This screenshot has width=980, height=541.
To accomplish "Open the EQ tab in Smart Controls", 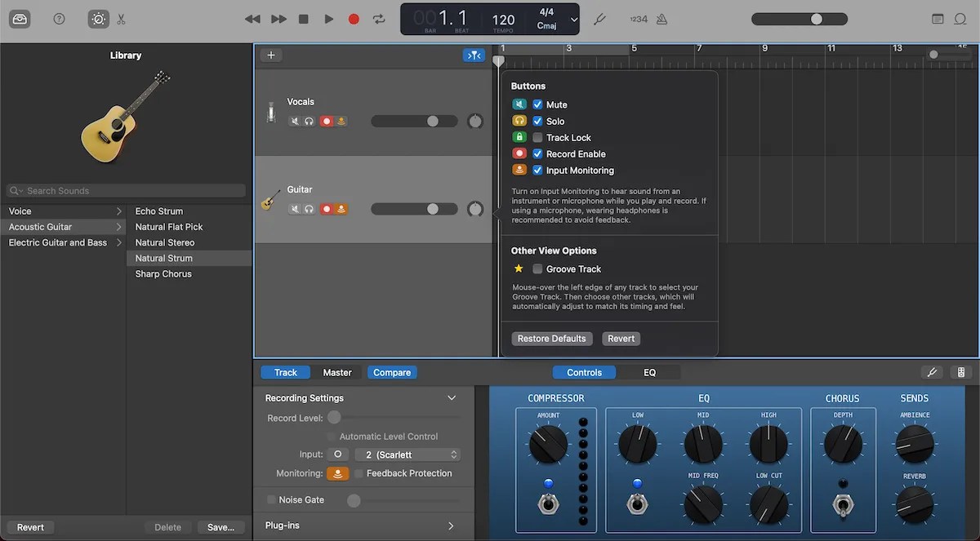I will point(650,371).
